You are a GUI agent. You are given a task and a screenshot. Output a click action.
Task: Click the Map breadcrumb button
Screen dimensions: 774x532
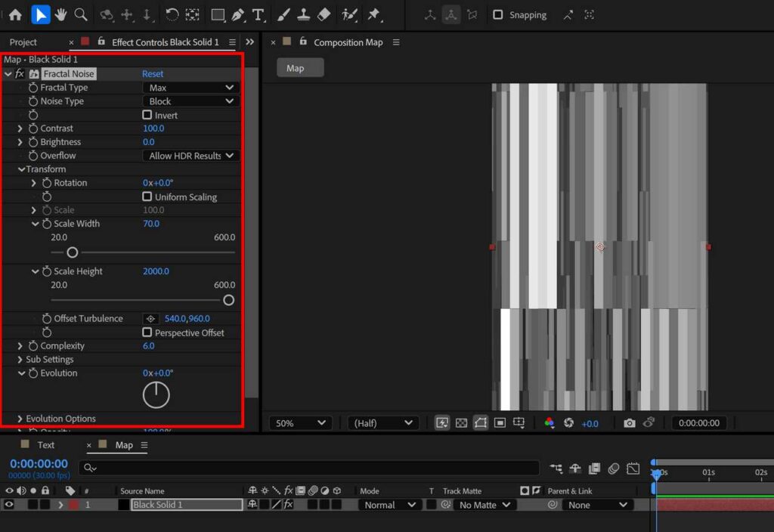click(300, 67)
